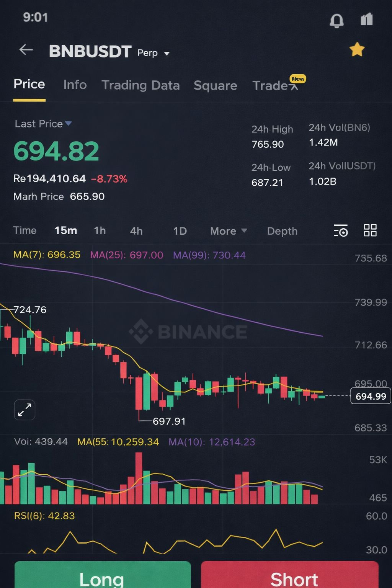Open the price alert bell
The image size is (392, 588).
pyautogui.click(x=336, y=20)
